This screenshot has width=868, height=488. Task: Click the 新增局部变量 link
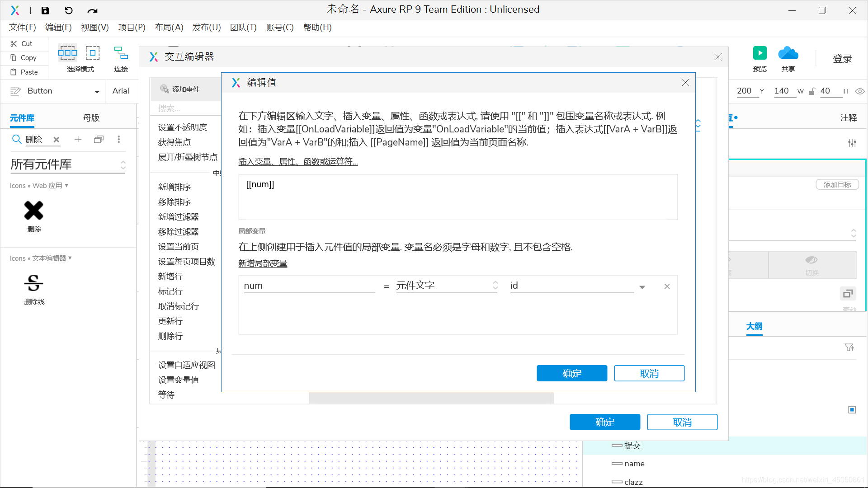[x=263, y=263]
